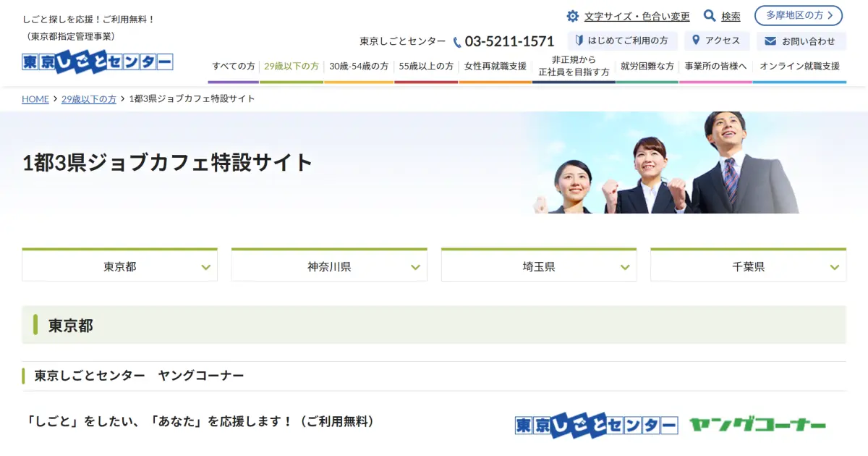The width and height of the screenshot is (868, 456).
Task: Click 29歳以下の方 breadcrumb link
Action: click(x=89, y=99)
